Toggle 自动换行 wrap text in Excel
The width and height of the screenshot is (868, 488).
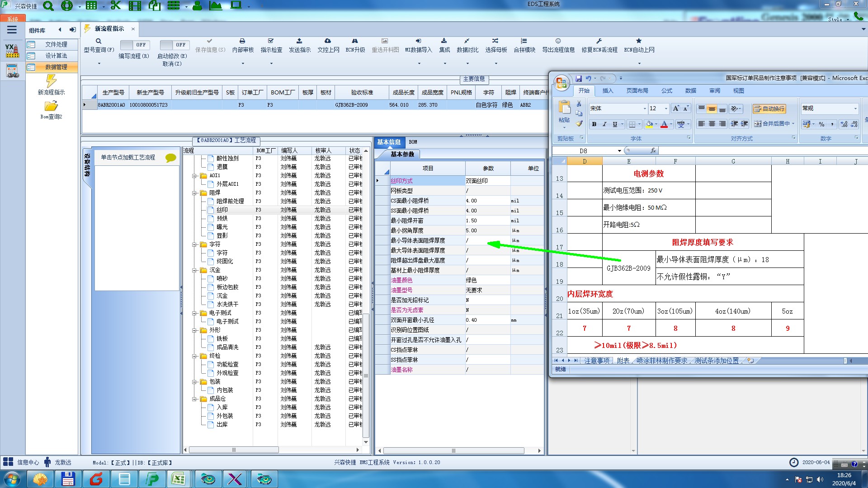coord(769,109)
